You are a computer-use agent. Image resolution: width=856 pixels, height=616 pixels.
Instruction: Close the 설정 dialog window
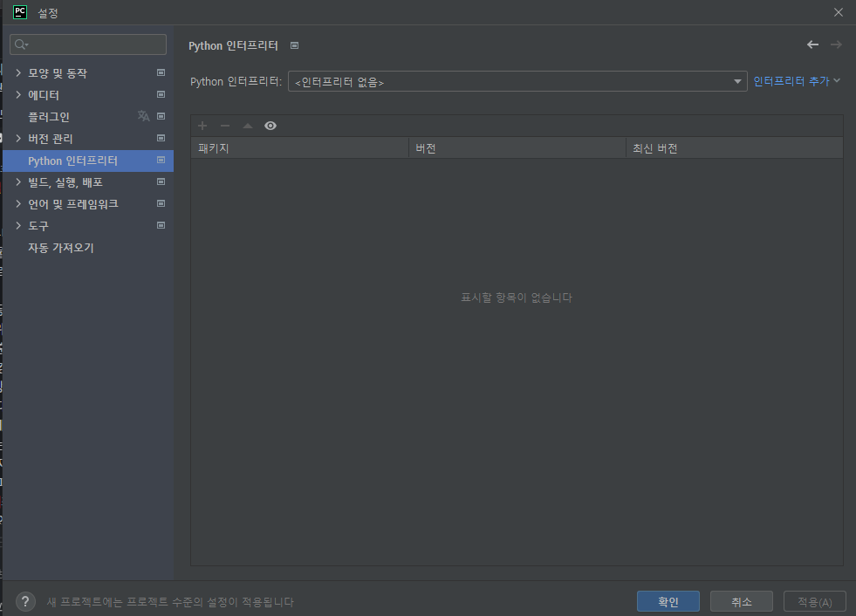pos(839,12)
